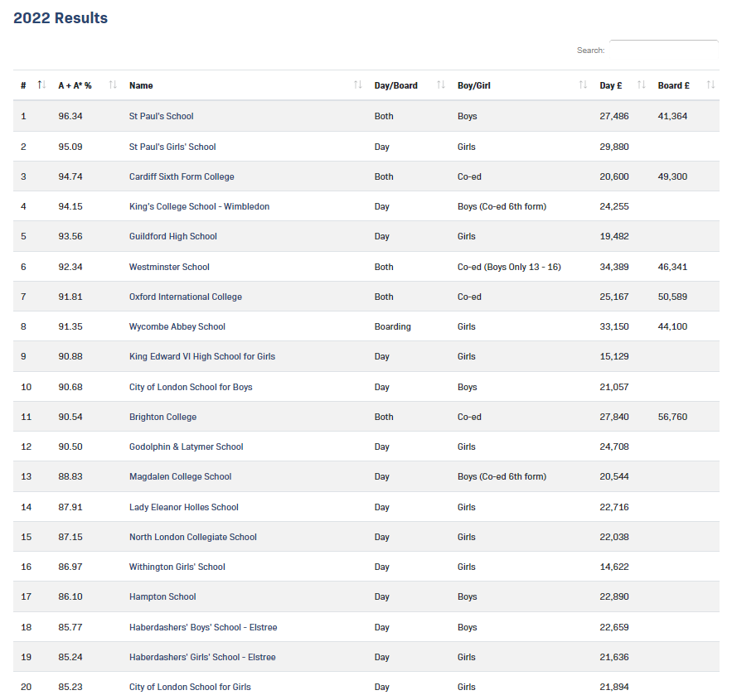Select the 46,341 boarding fee cell
732x700 pixels.
672,268
